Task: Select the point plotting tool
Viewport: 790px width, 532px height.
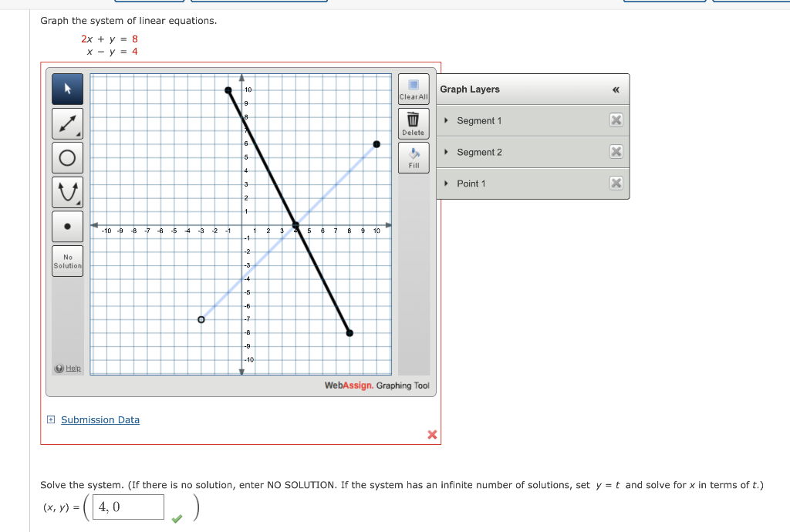Action: [67, 225]
